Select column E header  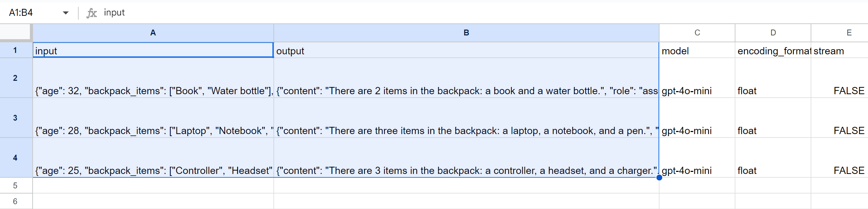click(x=848, y=33)
